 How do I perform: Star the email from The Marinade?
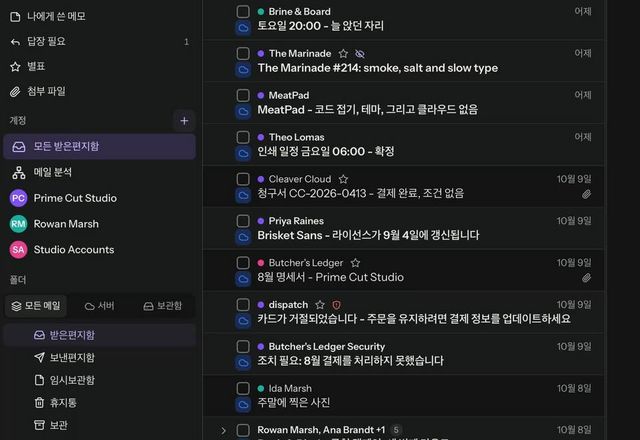(343, 53)
